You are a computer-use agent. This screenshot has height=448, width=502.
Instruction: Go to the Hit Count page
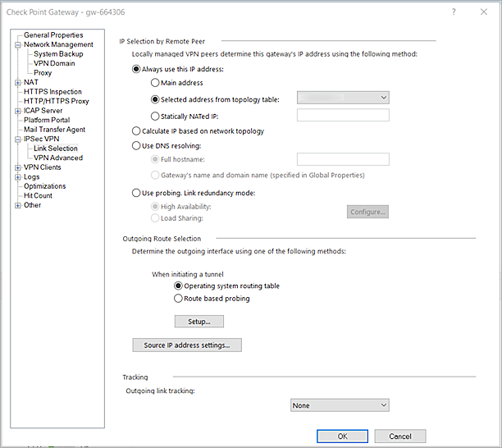(38, 195)
